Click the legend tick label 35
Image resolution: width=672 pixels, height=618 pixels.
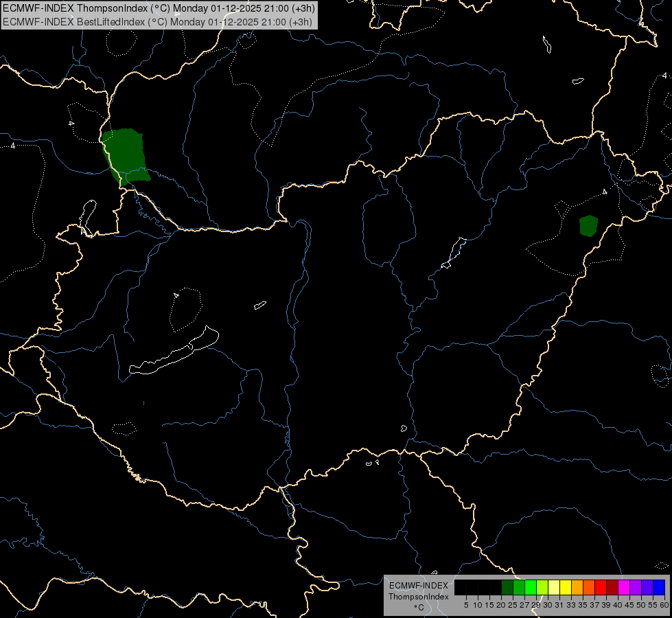pyautogui.click(x=583, y=605)
